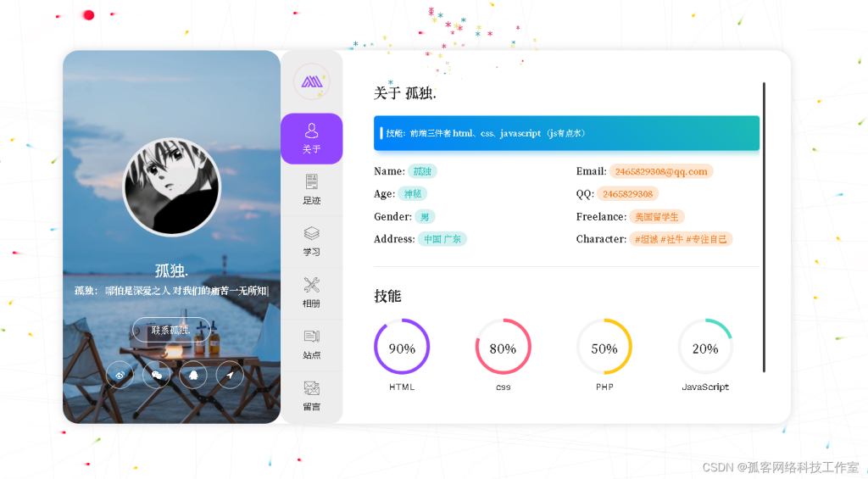Image resolution: width=868 pixels, height=479 pixels.
Task: Click the 中国 广东 address tag
Action: (x=442, y=239)
